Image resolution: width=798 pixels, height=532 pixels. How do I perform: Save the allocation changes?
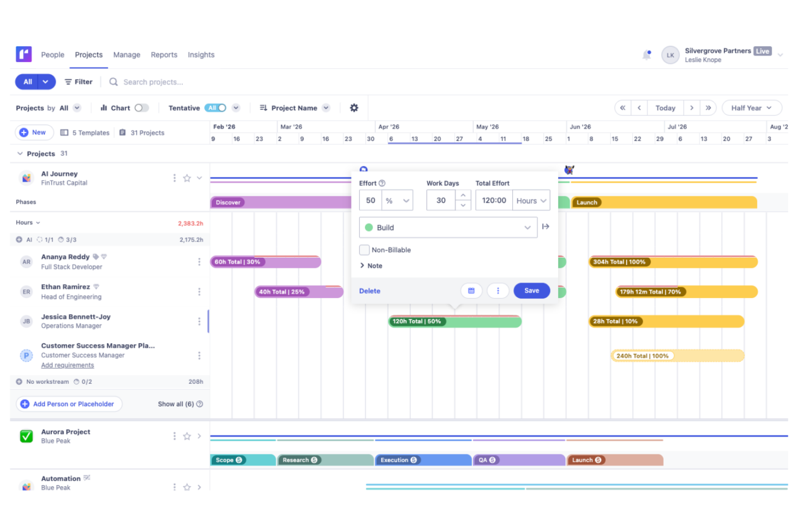[531, 291]
